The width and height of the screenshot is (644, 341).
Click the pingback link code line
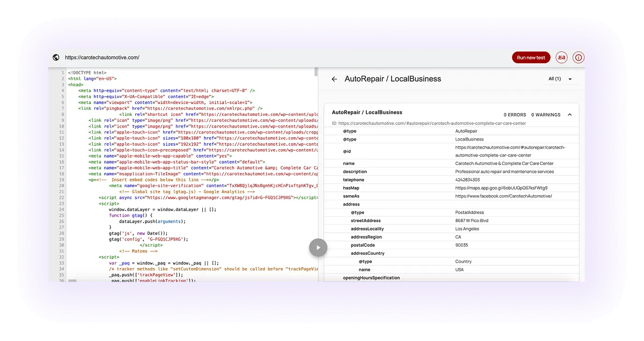(170, 108)
